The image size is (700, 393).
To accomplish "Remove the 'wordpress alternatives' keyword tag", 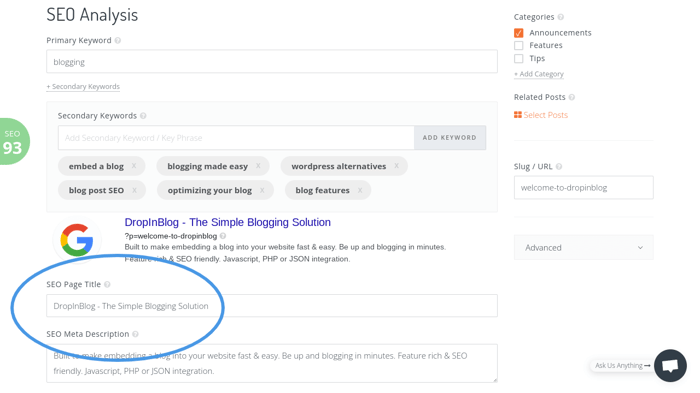I will coord(396,166).
